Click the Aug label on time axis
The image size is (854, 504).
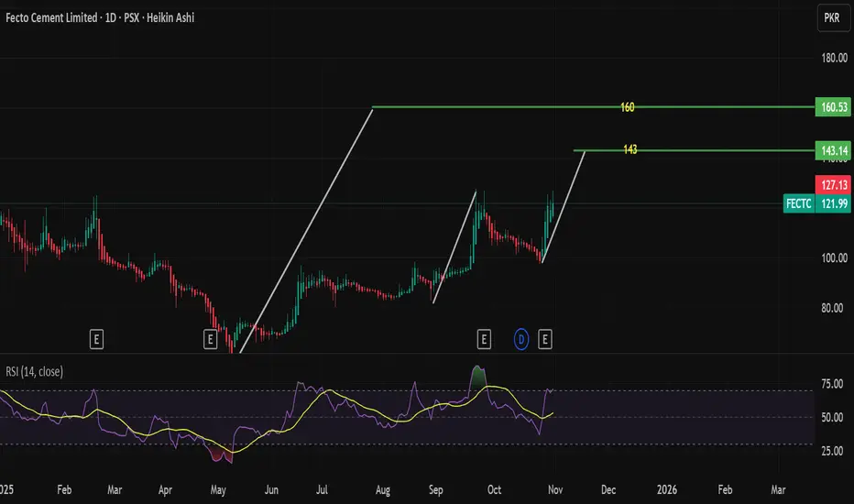[x=383, y=490]
